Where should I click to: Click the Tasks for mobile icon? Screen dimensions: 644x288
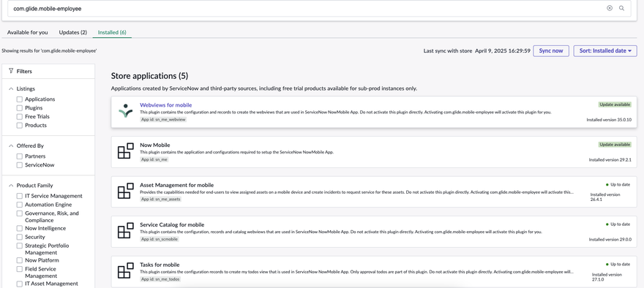click(x=125, y=270)
